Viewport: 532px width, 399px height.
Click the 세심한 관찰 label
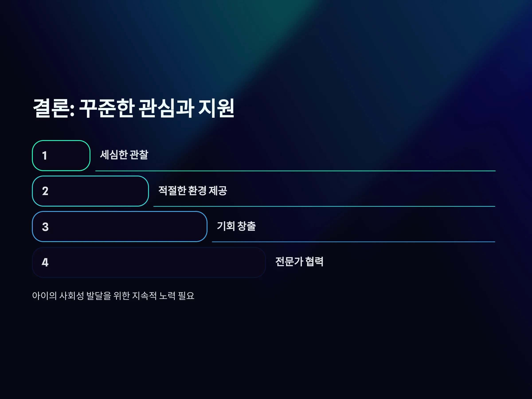tap(124, 155)
